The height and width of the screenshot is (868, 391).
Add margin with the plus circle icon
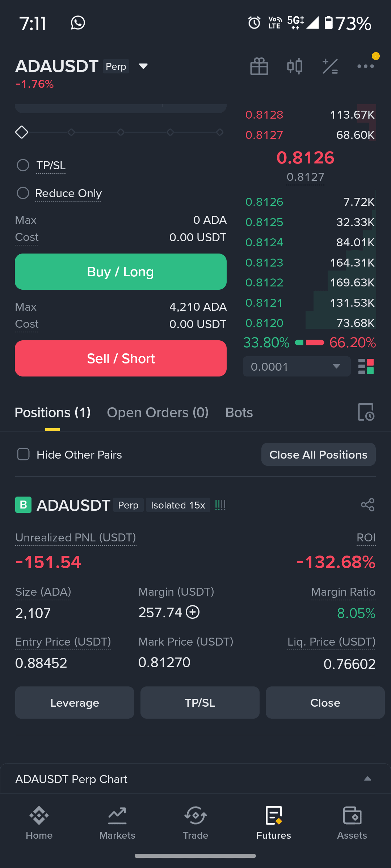(193, 612)
